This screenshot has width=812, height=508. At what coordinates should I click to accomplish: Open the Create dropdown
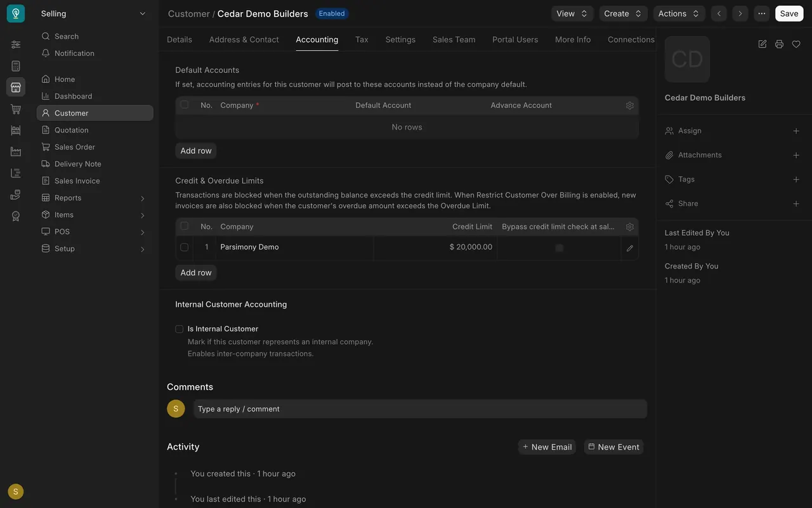[624, 13]
